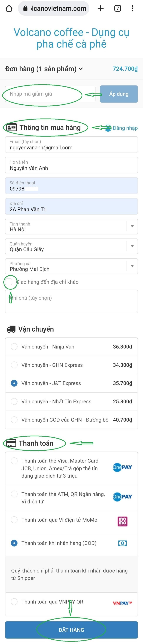This screenshot has height=644, width=143.
Task: Click the 'Áp dụng' coupon button
Action: [119, 94]
